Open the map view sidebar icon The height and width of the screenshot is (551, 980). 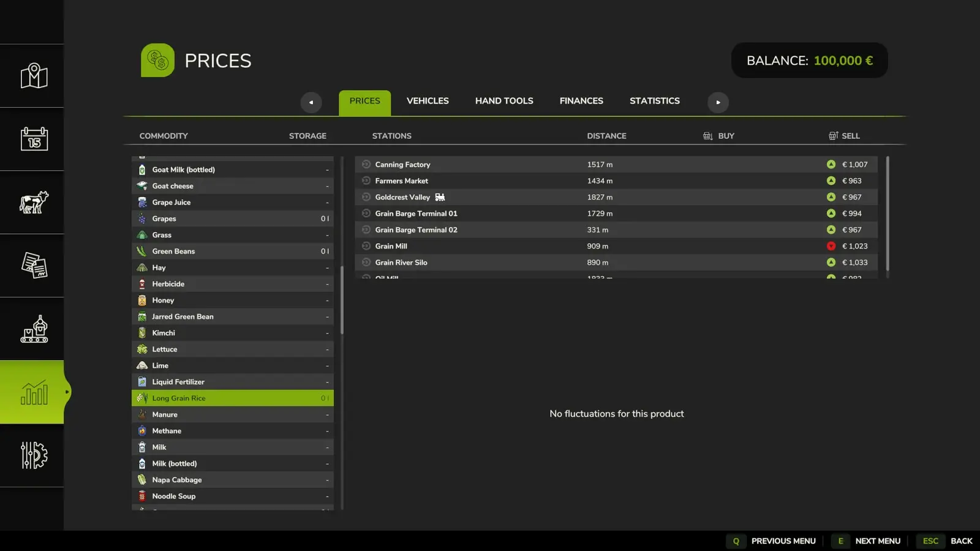point(34,76)
